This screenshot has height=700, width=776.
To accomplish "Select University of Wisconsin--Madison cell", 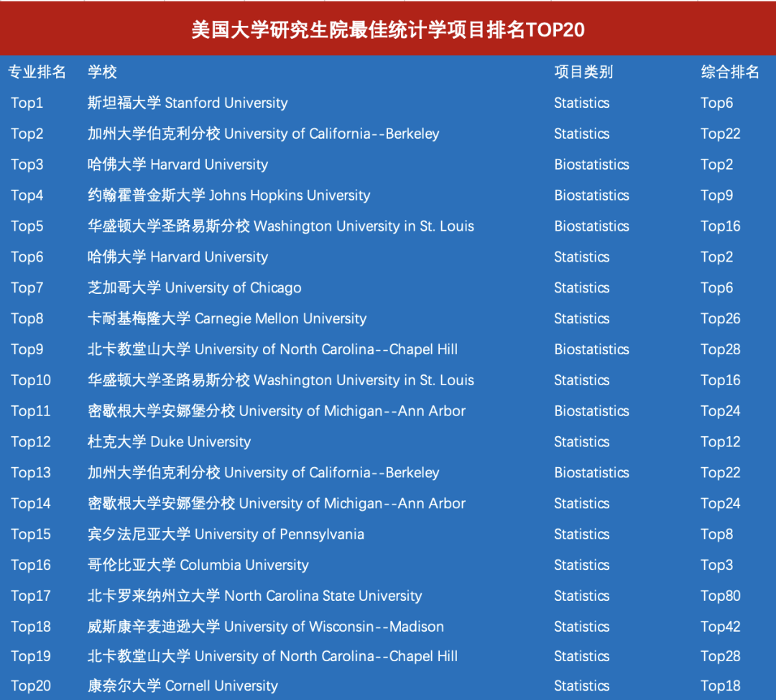I will (266, 627).
